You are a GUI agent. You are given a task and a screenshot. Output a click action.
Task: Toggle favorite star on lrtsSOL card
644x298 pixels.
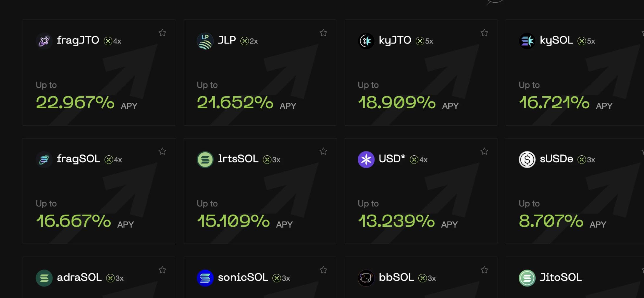323,151
